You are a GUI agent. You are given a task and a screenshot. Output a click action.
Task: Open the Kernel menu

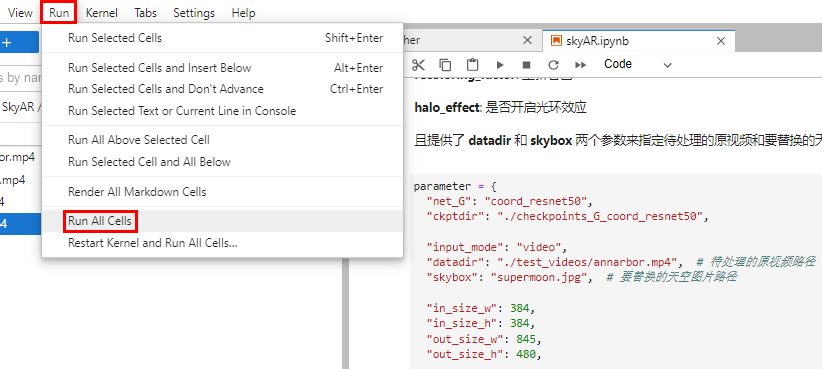point(102,13)
